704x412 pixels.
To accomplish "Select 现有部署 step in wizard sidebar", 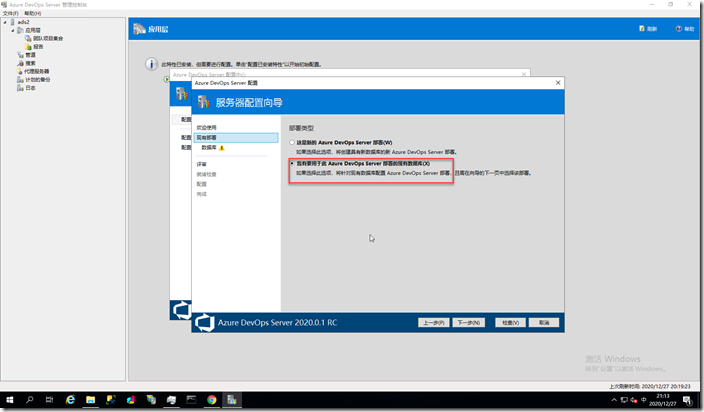I will click(x=236, y=138).
